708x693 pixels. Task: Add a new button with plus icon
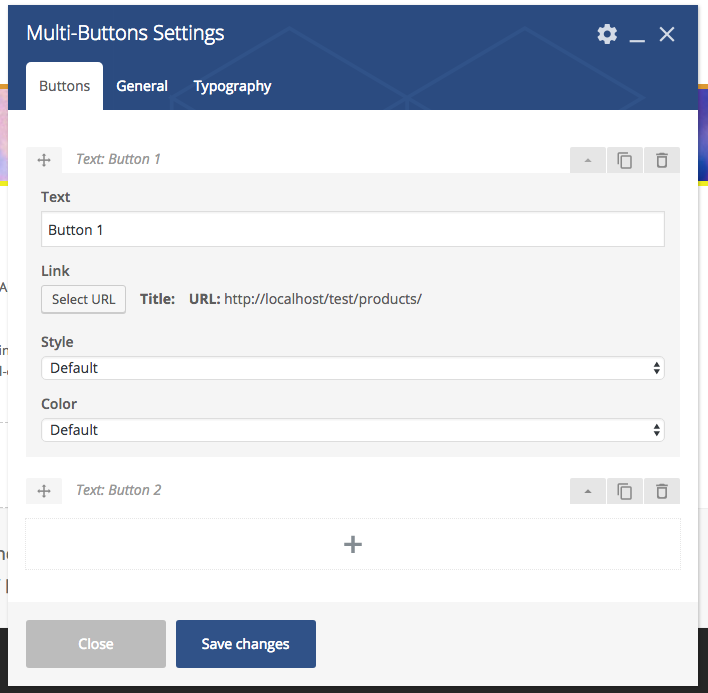tap(353, 544)
